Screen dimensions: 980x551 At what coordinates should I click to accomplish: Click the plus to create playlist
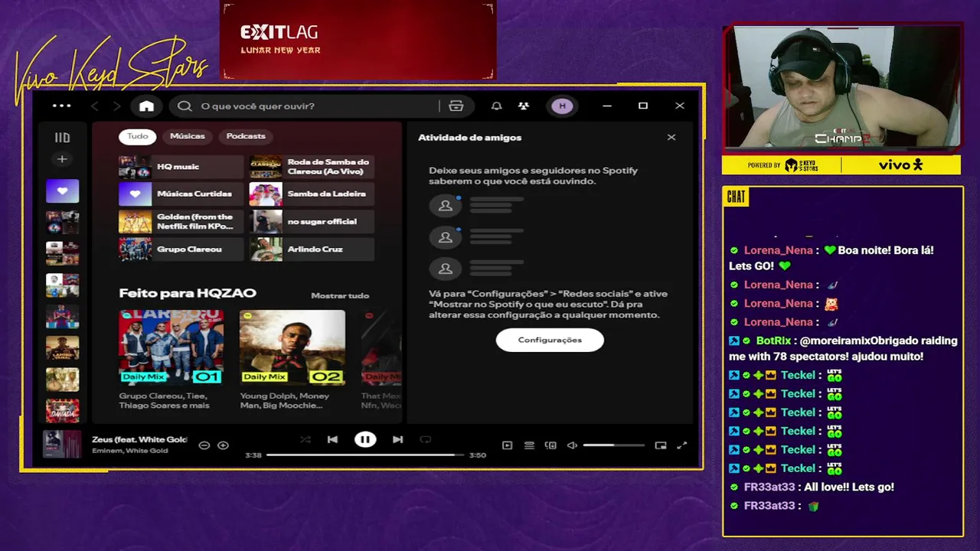[62, 159]
